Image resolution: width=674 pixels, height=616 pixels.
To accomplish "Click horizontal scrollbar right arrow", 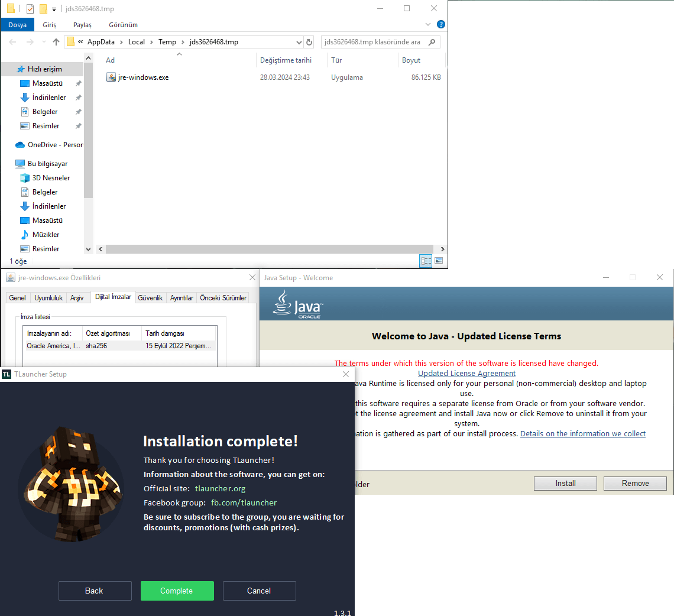I will click(442, 249).
